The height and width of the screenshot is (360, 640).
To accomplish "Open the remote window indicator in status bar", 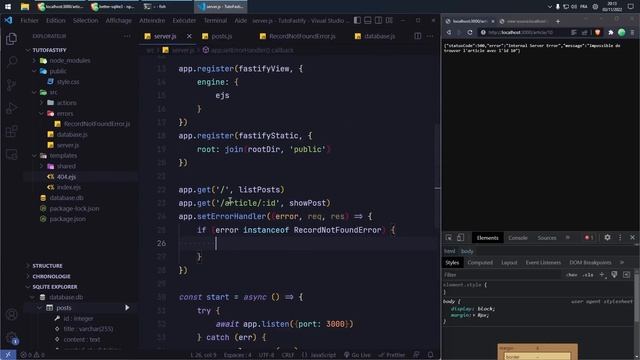I will (8, 355).
